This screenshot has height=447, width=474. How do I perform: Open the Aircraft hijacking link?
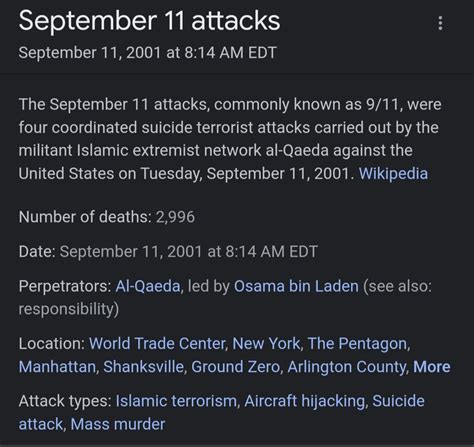(304, 401)
